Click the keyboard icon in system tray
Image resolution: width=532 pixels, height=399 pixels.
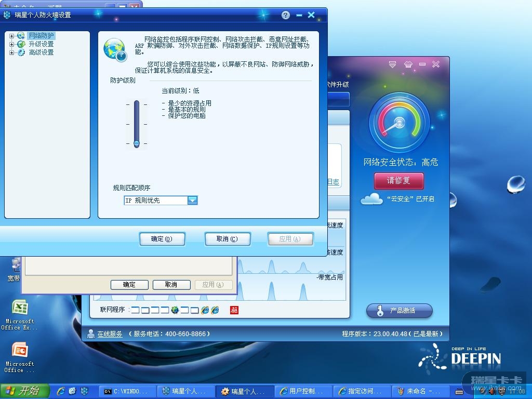coord(459,392)
